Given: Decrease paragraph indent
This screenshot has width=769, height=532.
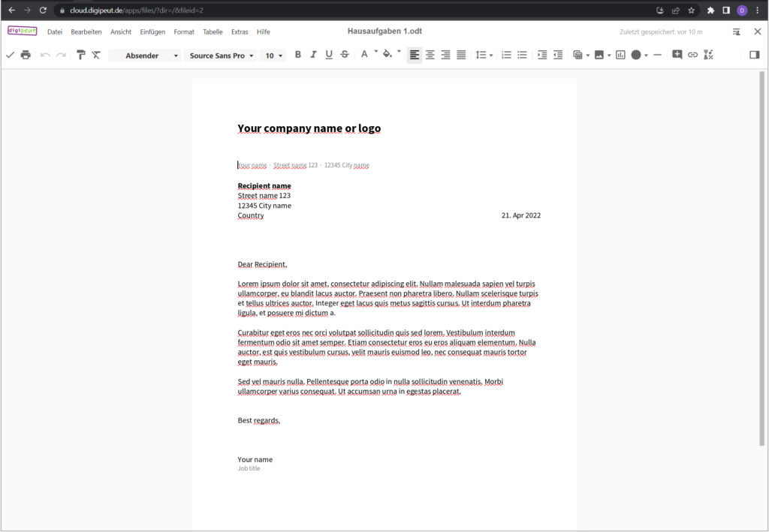Looking at the screenshot, I should pos(558,55).
